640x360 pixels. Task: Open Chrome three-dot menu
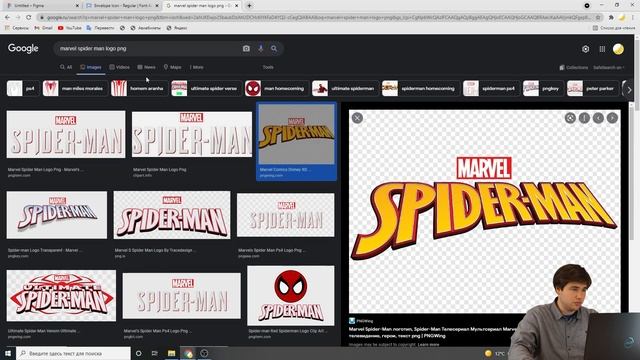[x=633, y=17]
